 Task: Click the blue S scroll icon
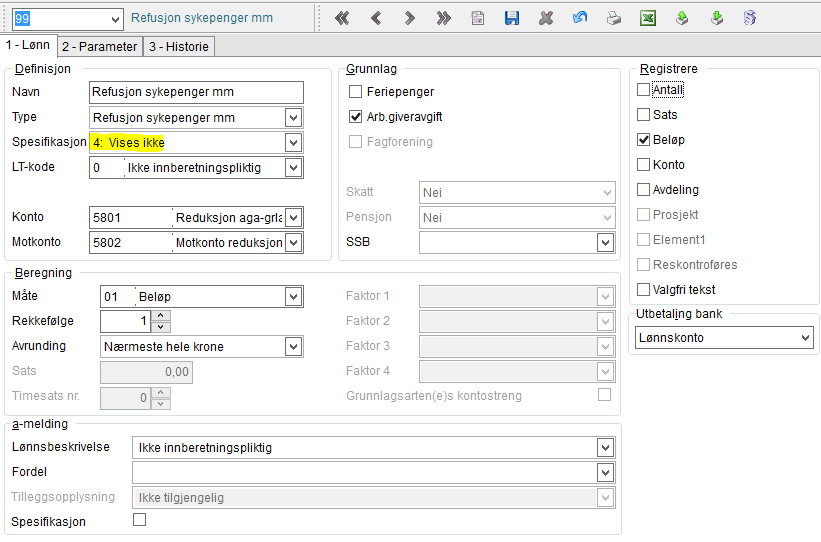click(x=750, y=18)
